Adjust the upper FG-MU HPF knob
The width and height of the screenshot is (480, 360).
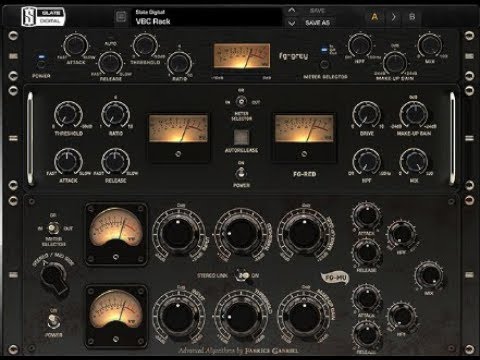[x=402, y=234]
